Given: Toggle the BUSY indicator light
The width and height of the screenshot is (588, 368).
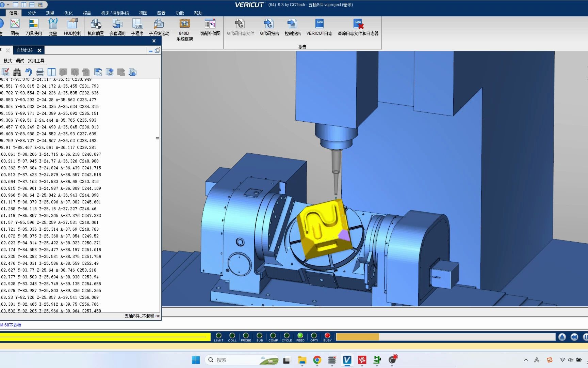Looking at the screenshot, I should click(327, 336).
